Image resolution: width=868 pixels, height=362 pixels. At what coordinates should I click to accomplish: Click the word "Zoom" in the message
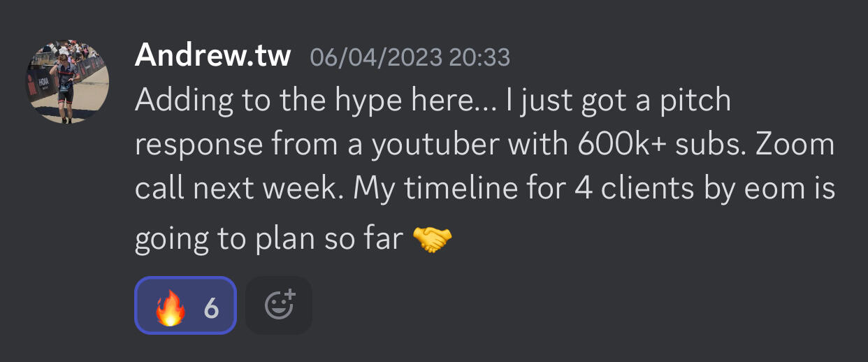coord(796,145)
